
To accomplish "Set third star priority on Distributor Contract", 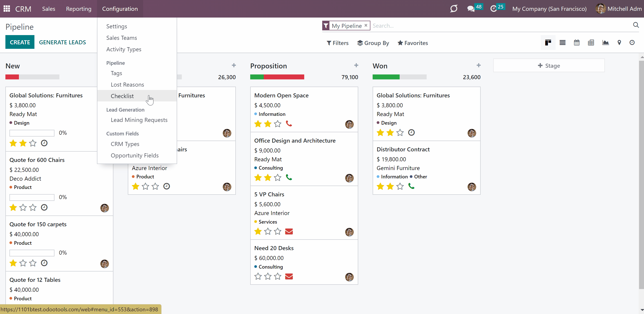I will (400, 186).
